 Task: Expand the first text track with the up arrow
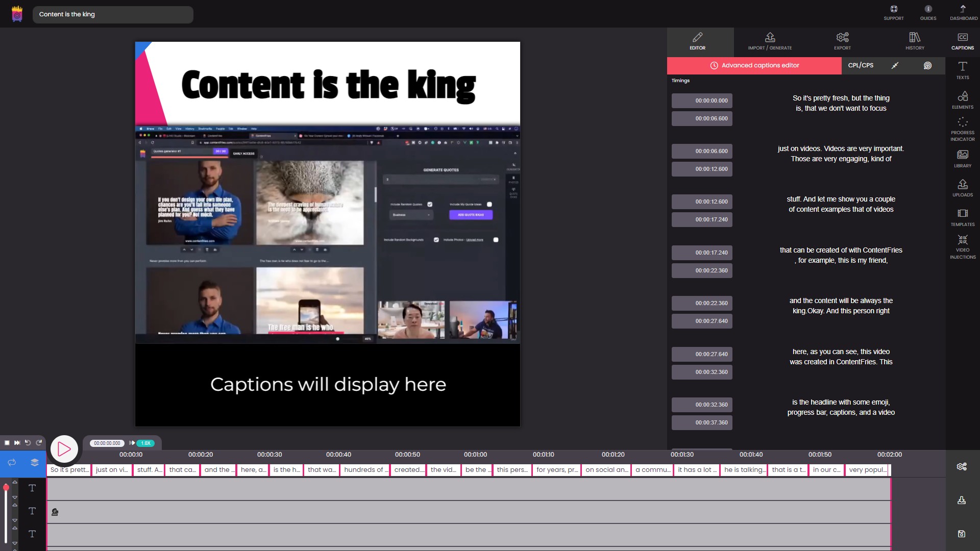[x=15, y=482]
